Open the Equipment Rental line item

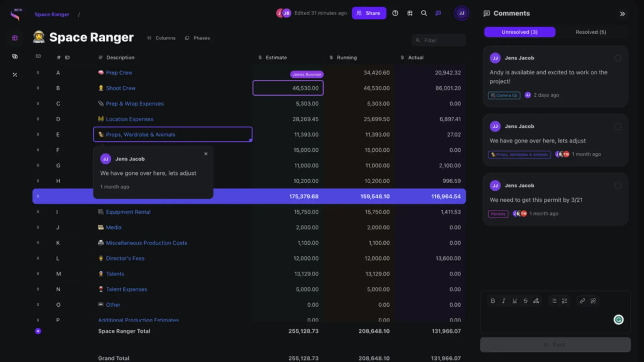coord(128,212)
